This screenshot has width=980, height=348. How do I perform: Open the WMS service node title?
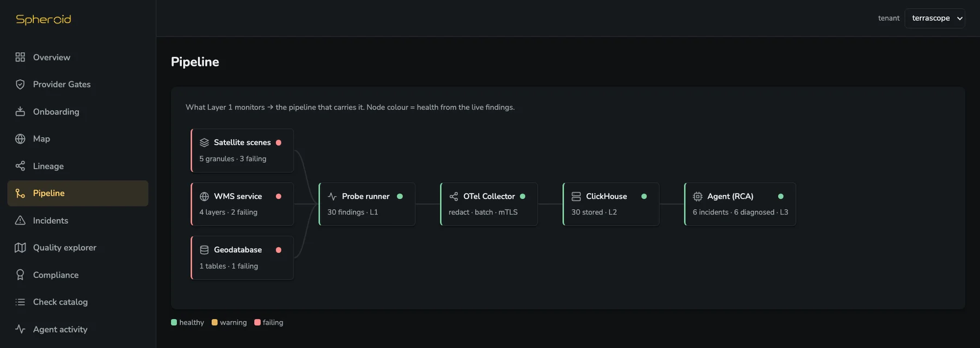(238, 197)
